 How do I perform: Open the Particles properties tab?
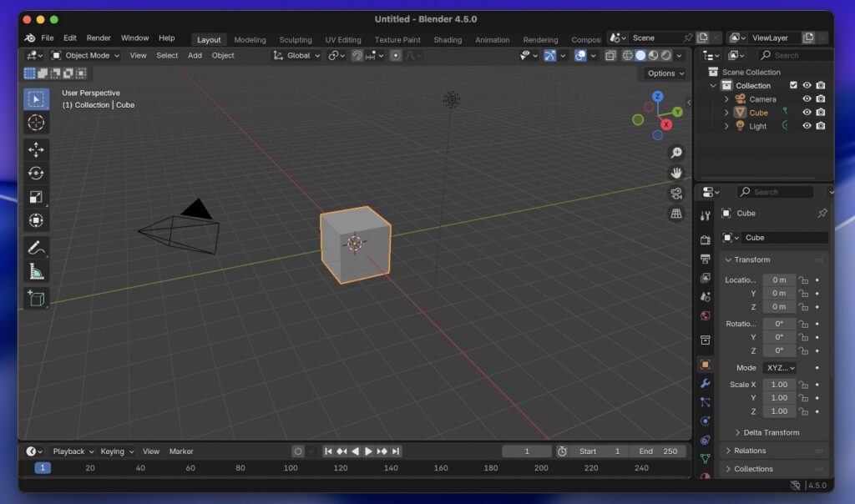[705, 402]
